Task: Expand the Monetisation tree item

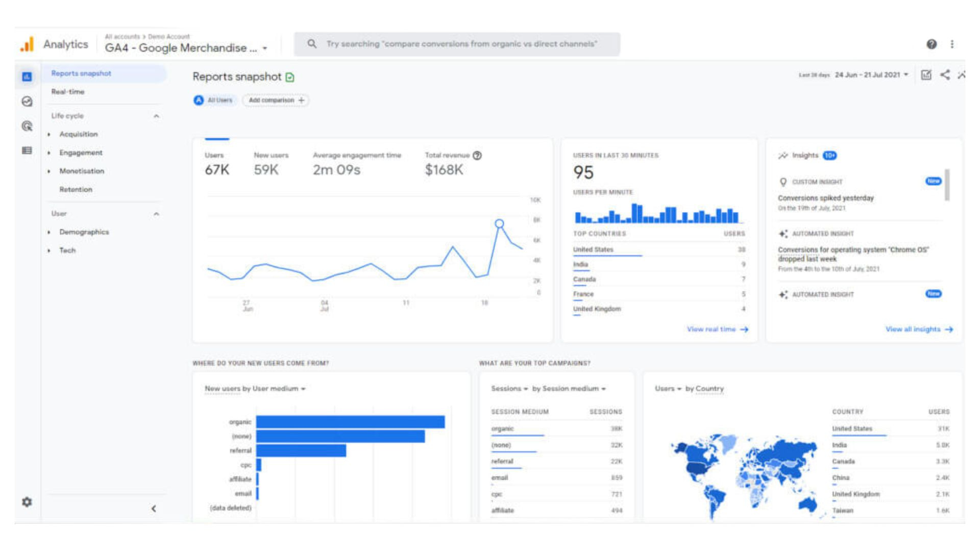Action: click(x=49, y=171)
